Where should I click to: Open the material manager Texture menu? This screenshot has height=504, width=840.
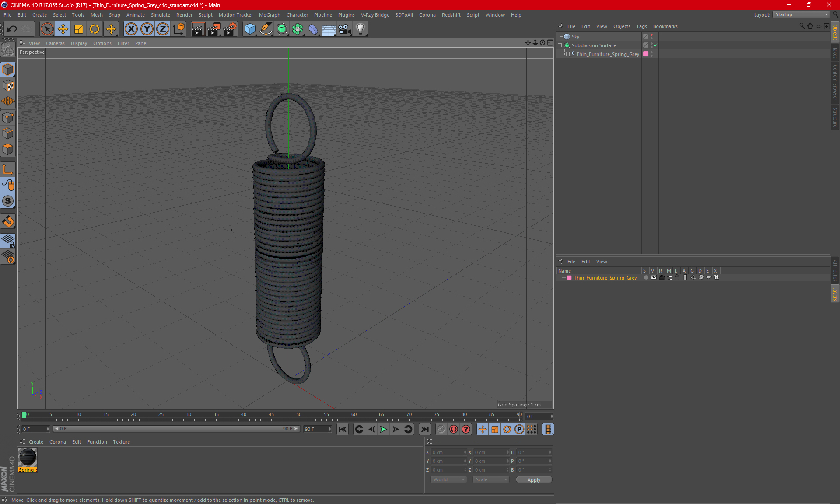(121, 442)
